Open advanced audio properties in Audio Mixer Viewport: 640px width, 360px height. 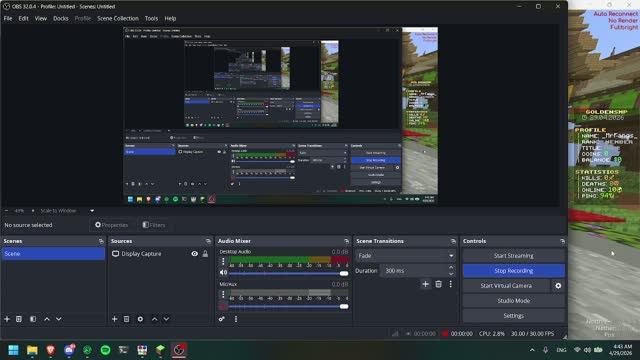222,319
